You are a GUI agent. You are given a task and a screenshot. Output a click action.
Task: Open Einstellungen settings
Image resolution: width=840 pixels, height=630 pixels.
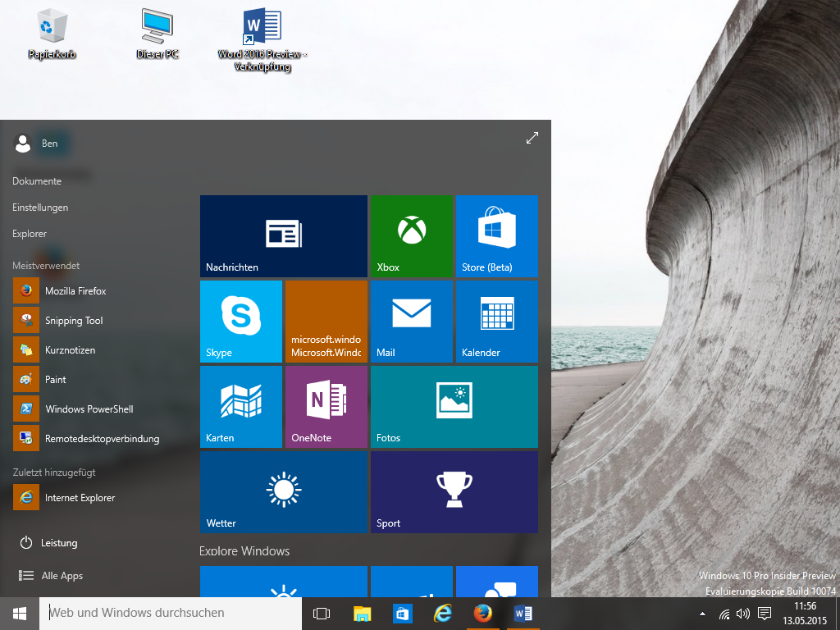pos(40,208)
